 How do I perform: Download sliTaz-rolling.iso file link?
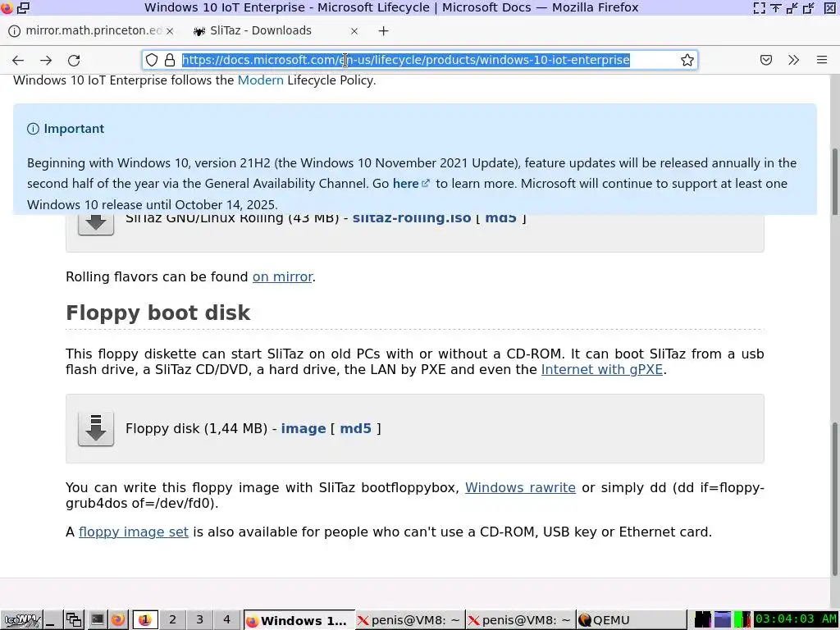412,218
